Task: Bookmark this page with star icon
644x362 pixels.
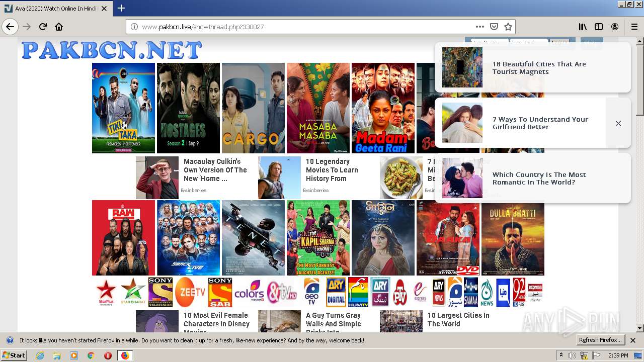Action: pyautogui.click(x=508, y=27)
